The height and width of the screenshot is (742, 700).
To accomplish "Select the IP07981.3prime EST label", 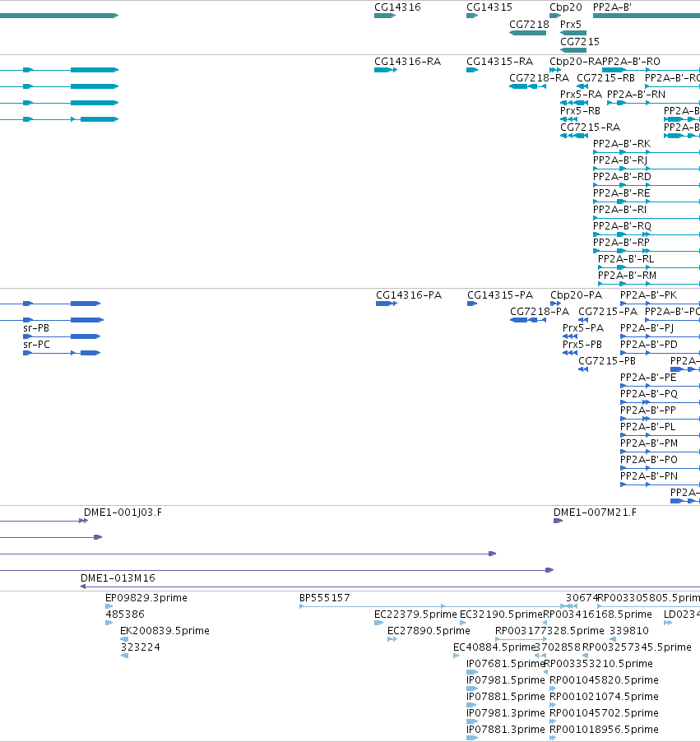I will pos(506,713).
